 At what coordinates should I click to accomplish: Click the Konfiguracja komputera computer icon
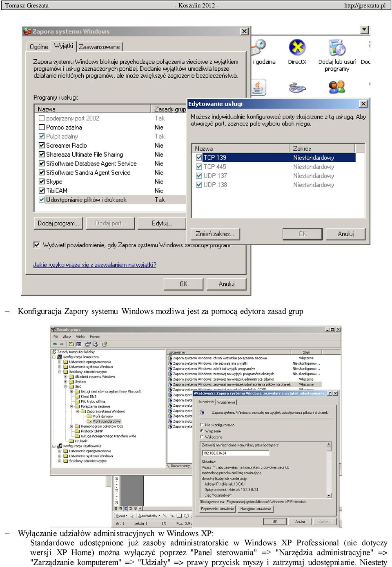pos(60,357)
